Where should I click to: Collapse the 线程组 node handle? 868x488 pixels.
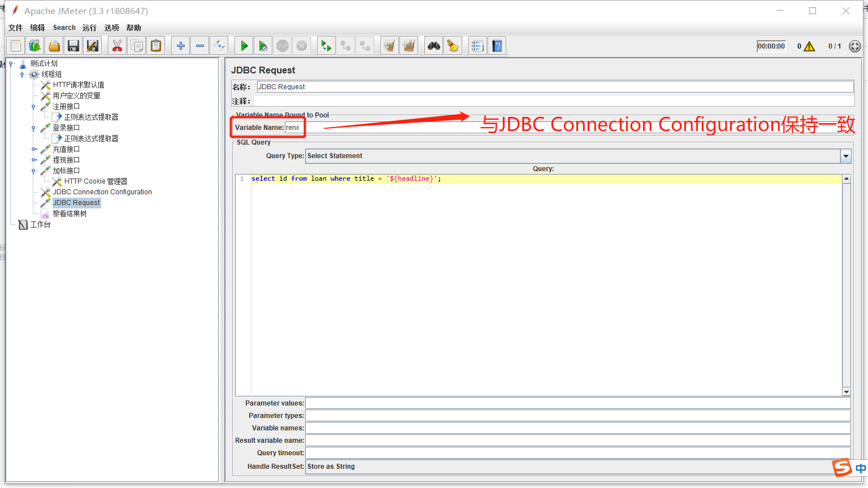coord(22,75)
